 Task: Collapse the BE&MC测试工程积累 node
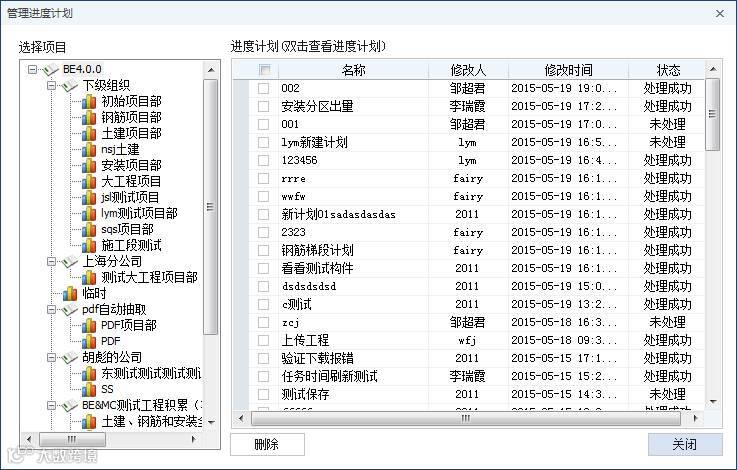pyautogui.click(x=51, y=405)
